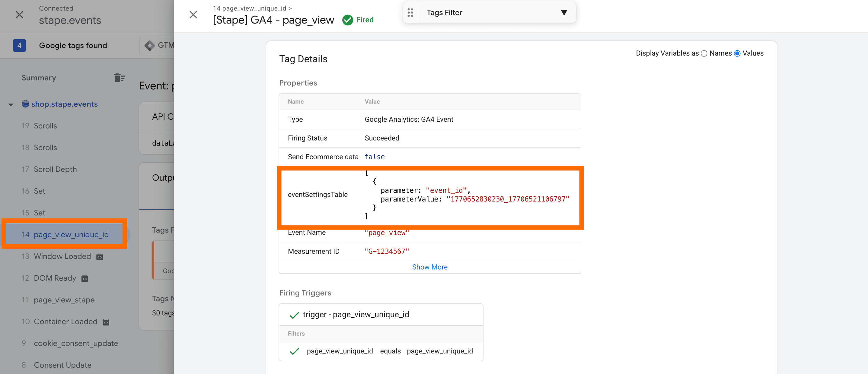The width and height of the screenshot is (868, 374).
Task: Click the checkmark next to trigger page_view_unique_id
Action: click(x=294, y=315)
